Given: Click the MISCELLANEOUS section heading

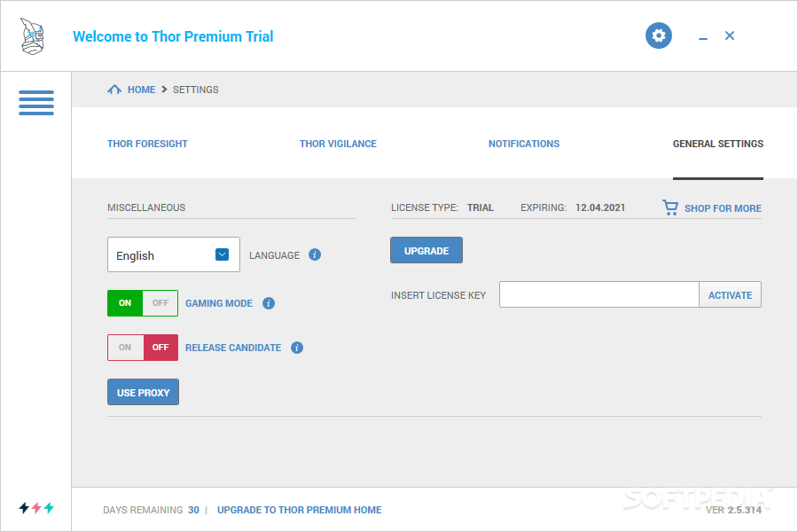Looking at the screenshot, I should 146,207.
